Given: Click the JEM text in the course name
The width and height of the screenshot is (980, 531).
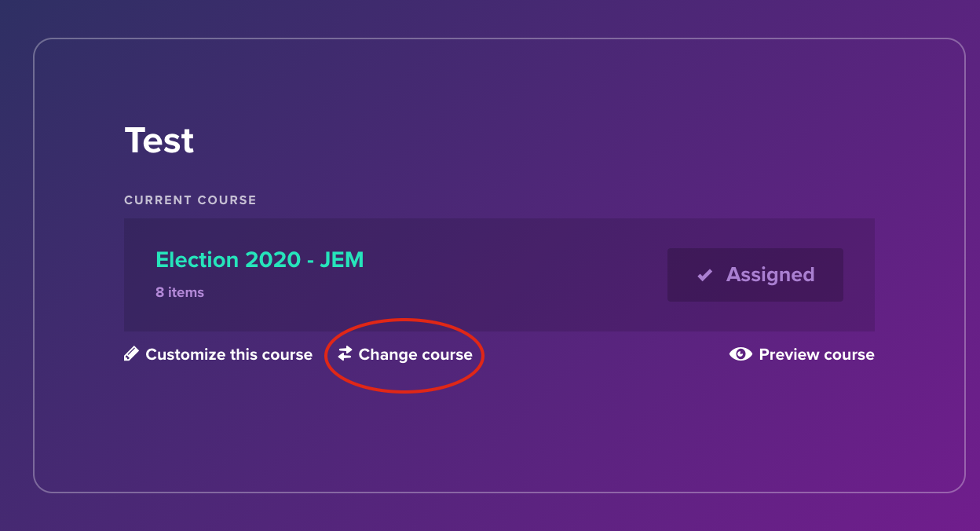Looking at the screenshot, I should [x=342, y=260].
